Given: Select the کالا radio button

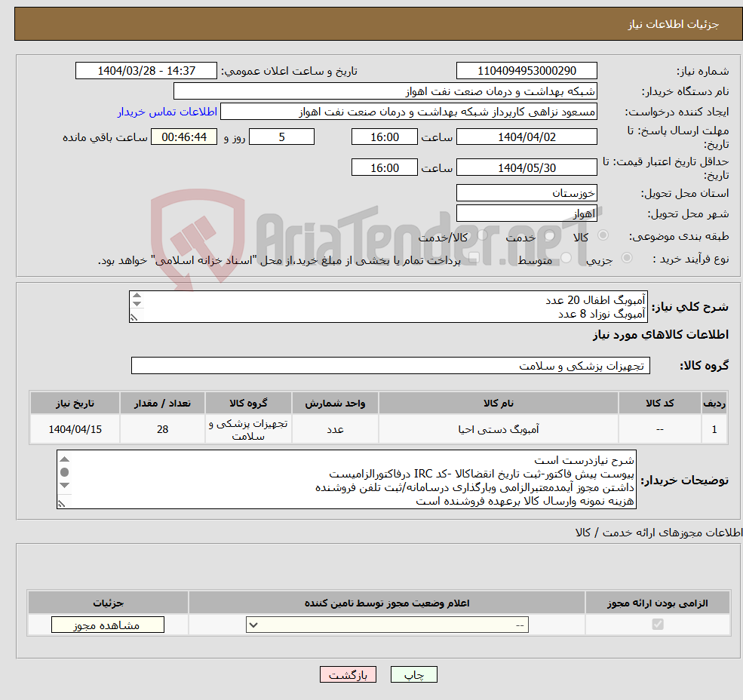Looking at the screenshot, I should point(603,235).
